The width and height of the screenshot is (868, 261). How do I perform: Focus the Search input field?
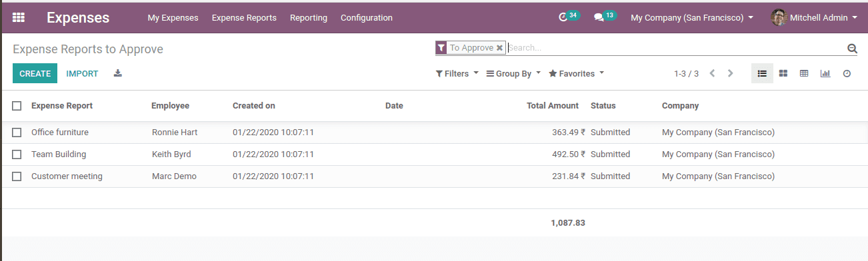(x=675, y=48)
